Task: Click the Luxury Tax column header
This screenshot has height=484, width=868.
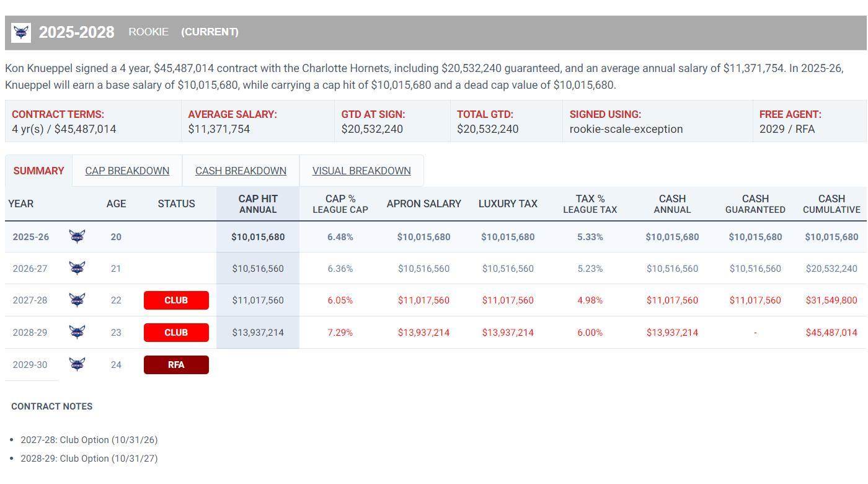Action: click(x=508, y=204)
